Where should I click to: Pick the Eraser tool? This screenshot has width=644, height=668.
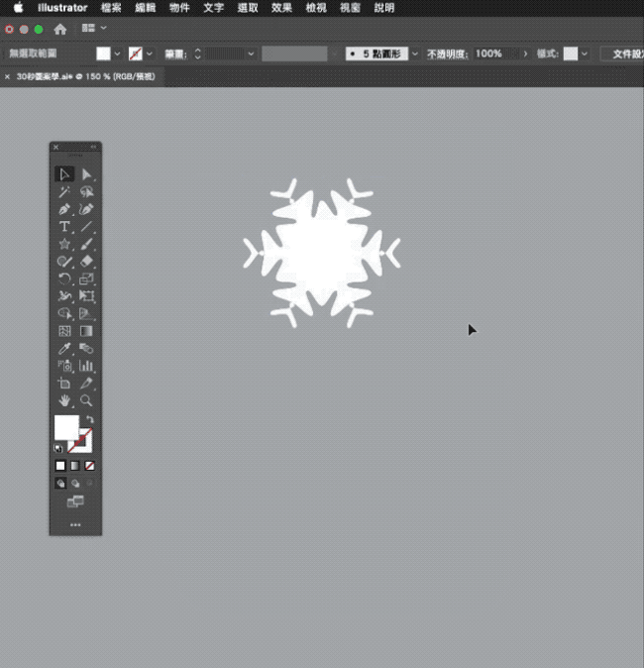click(x=87, y=262)
